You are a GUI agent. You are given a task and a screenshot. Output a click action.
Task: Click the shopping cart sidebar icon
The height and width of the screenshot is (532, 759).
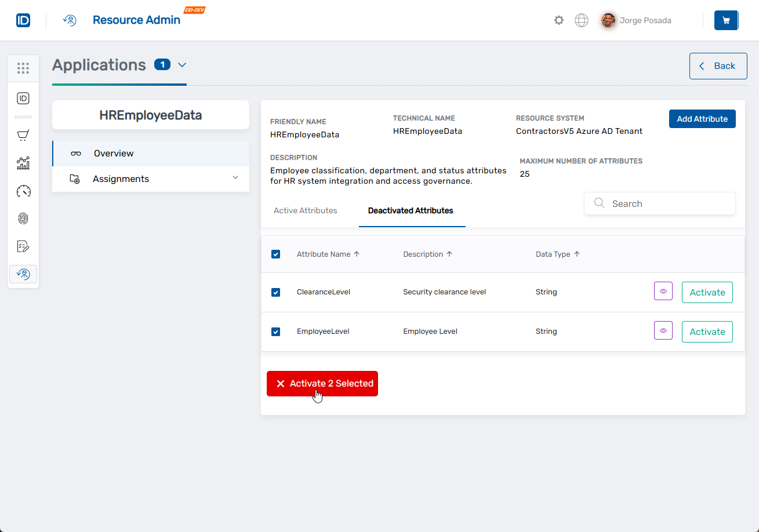[x=23, y=136]
